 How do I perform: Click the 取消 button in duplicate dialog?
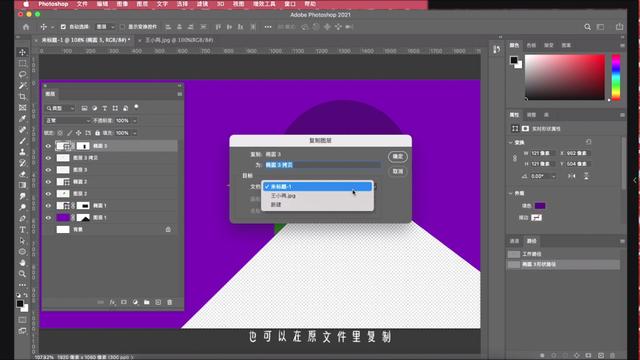point(398,171)
